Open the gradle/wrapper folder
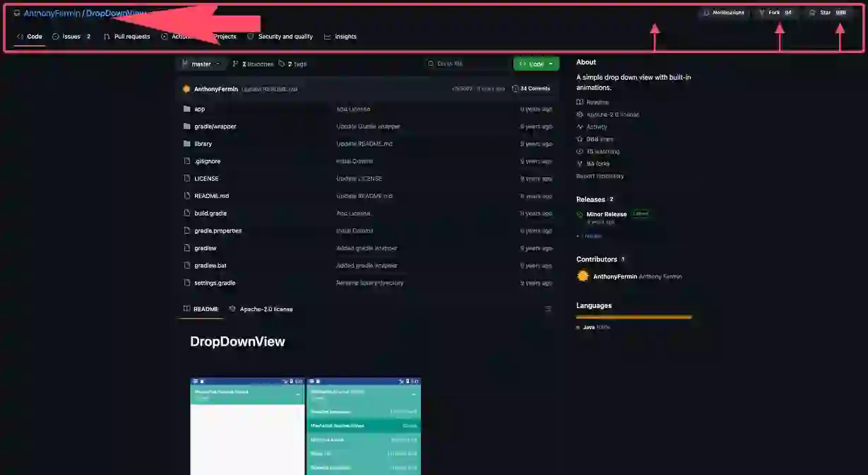Screen dimensions: 868x475 pyautogui.click(x=215, y=127)
